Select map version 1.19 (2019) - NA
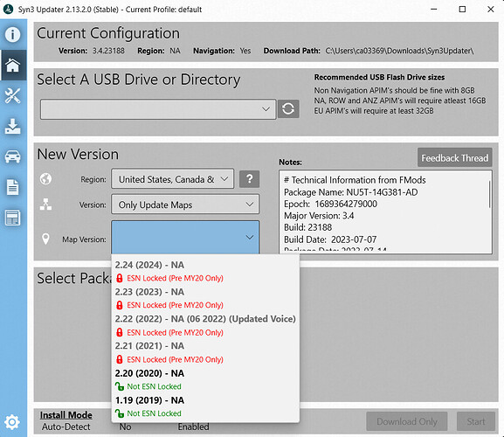 pos(205,406)
